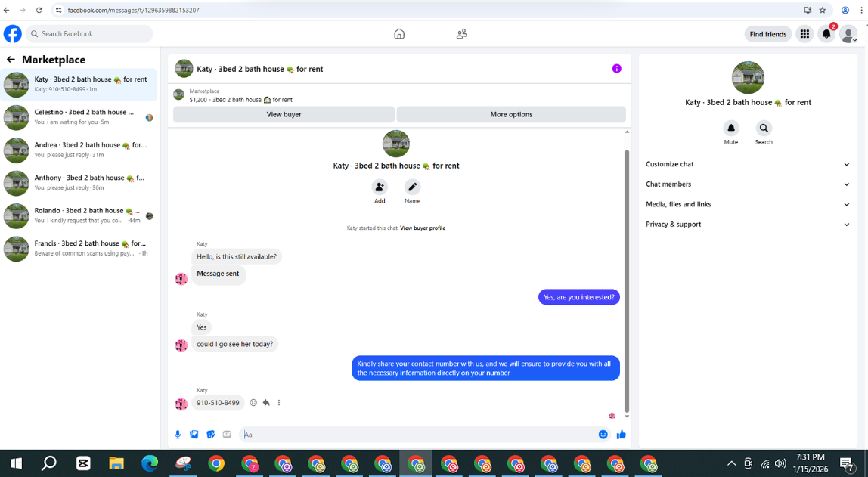Image resolution: width=868 pixels, height=477 pixels.
Task: Send a voice clip with the microphone icon
Action: (178, 435)
